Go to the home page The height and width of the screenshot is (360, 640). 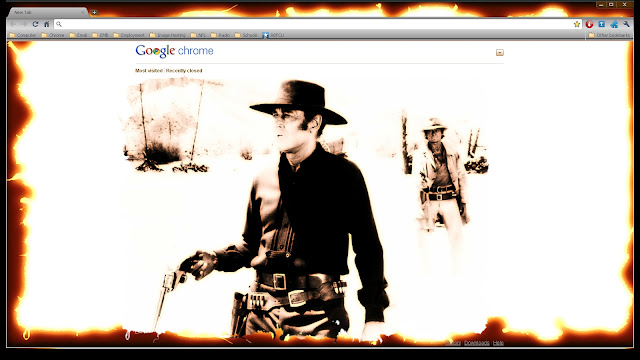click(47, 24)
